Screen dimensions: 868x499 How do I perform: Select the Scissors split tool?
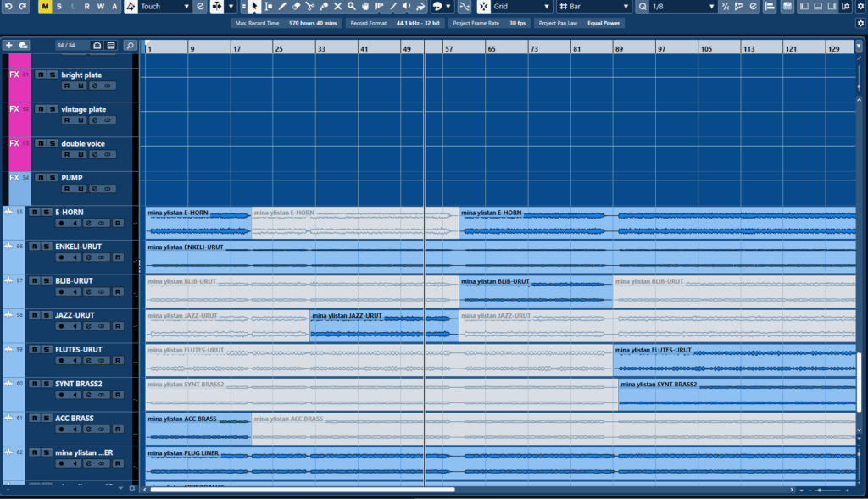pos(310,7)
